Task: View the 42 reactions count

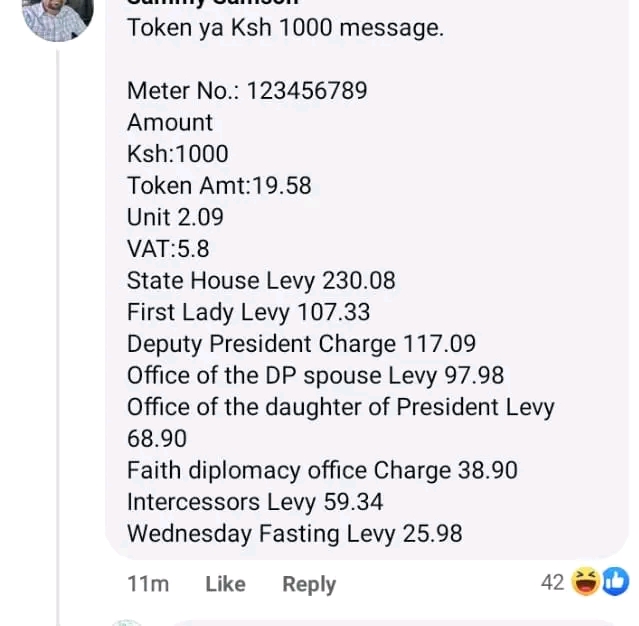Action: pyautogui.click(x=553, y=582)
